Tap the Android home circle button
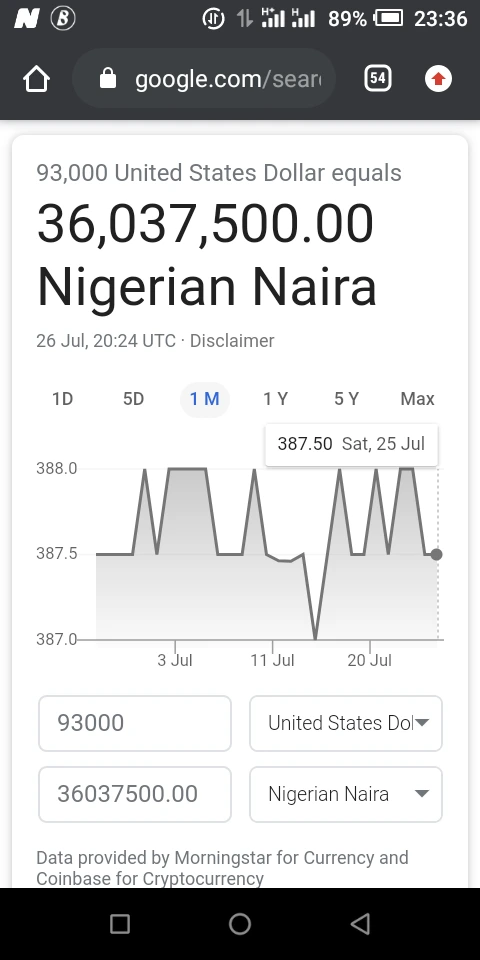The image size is (480, 960). (240, 923)
